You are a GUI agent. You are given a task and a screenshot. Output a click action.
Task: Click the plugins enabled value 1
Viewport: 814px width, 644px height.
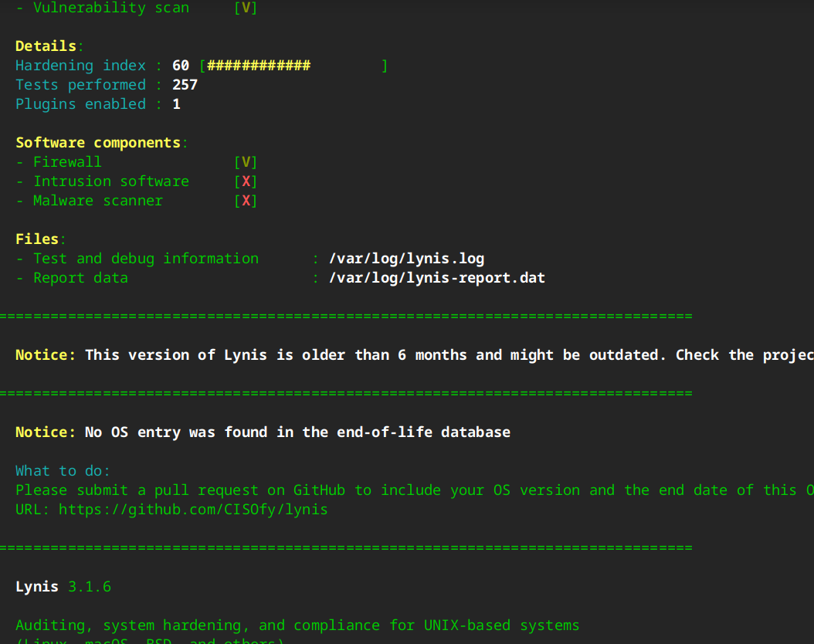pyautogui.click(x=177, y=104)
